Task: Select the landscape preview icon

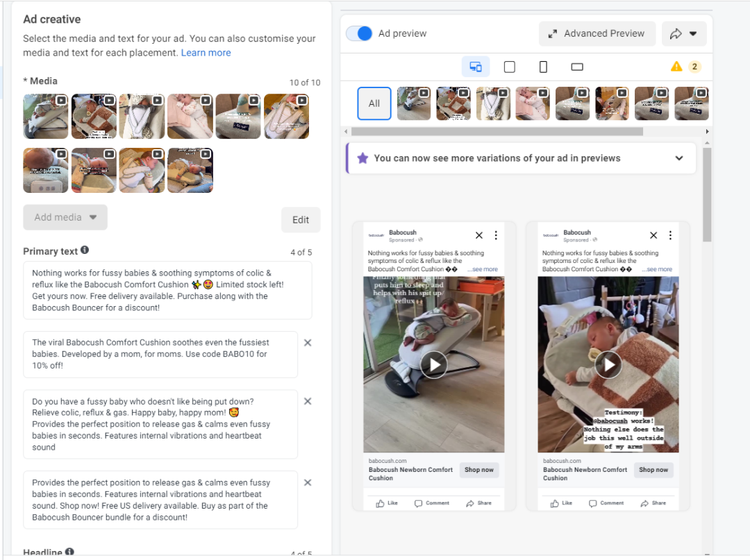Action: click(x=577, y=67)
